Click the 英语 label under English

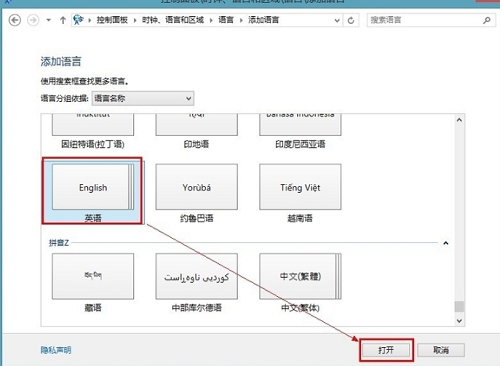tap(93, 218)
